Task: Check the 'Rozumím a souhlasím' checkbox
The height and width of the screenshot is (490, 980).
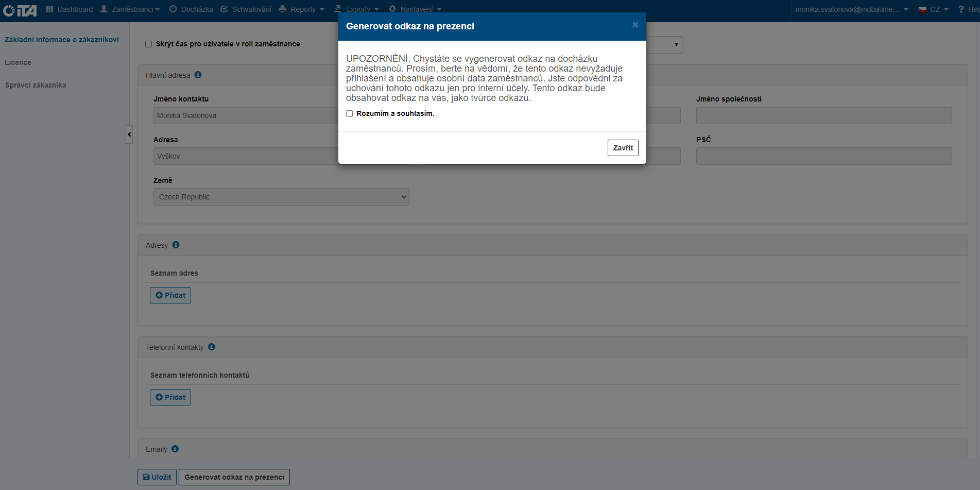Action: click(350, 114)
